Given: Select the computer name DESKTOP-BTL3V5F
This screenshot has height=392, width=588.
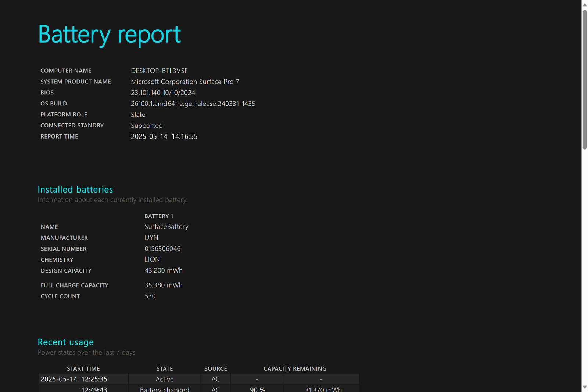Looking at the screenshot, I should [x=159, y=71].
